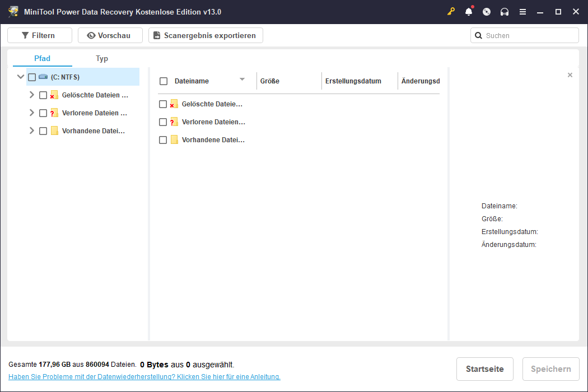Viewport: 588px width, 392px height.
Task: Click the MiniTool app logo icon
Action: click(x=13, y=12)
